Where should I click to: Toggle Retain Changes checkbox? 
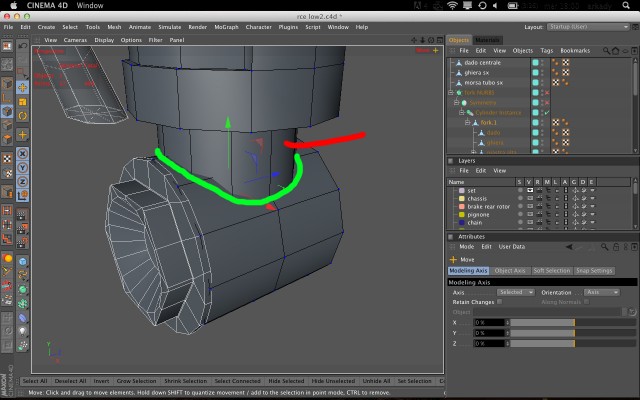click(x=499, y=302)
